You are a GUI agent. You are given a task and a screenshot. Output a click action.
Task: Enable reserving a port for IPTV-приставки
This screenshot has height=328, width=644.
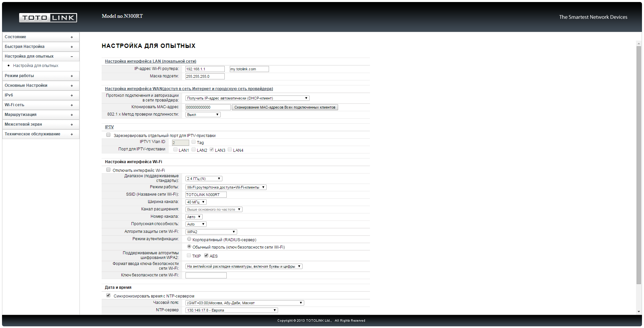point(108,135)
